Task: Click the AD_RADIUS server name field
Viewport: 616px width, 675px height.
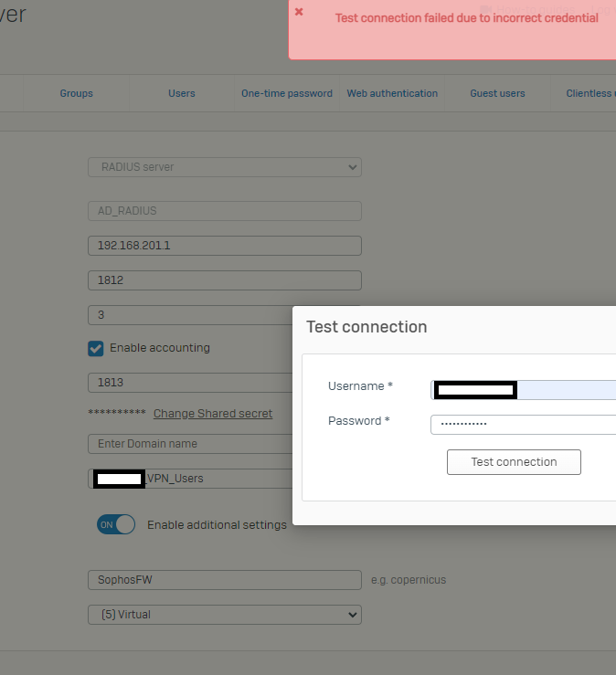Action: pyautogui.click(x=225, y=211)
